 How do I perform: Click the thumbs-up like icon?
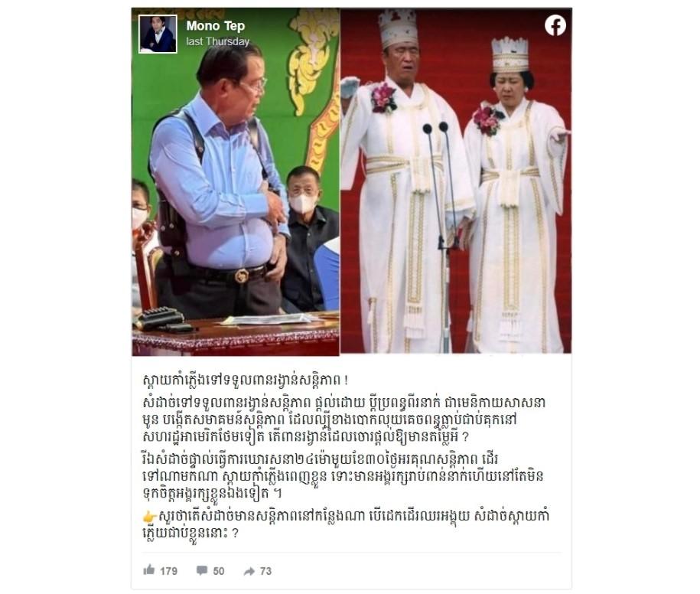149,570
